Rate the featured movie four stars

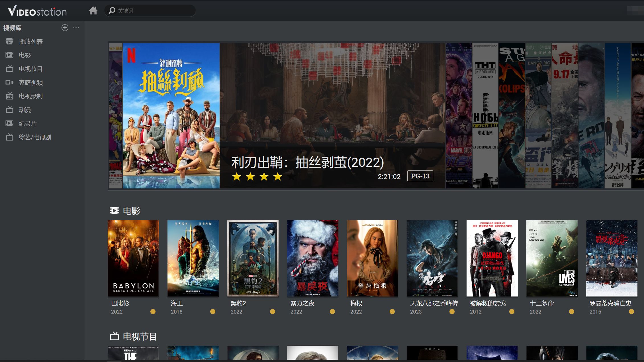(x=277, y=177)
